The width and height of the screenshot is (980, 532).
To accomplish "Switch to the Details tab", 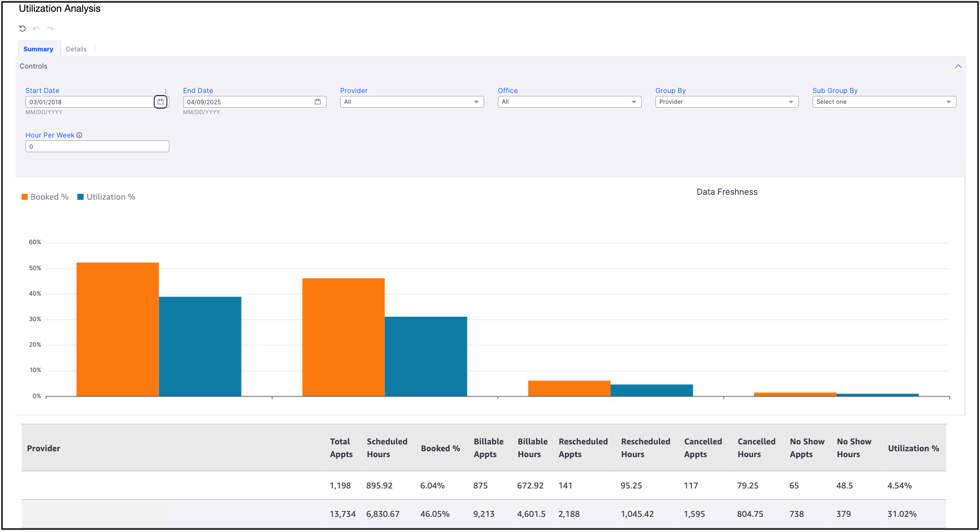I will click(x=76, y=49).
